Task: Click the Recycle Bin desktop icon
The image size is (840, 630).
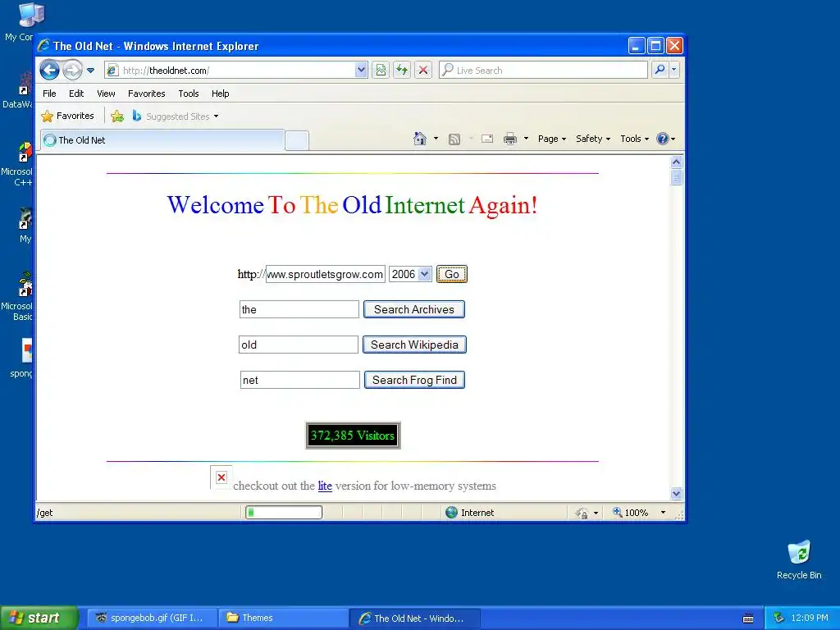Action: coord(799,559)
